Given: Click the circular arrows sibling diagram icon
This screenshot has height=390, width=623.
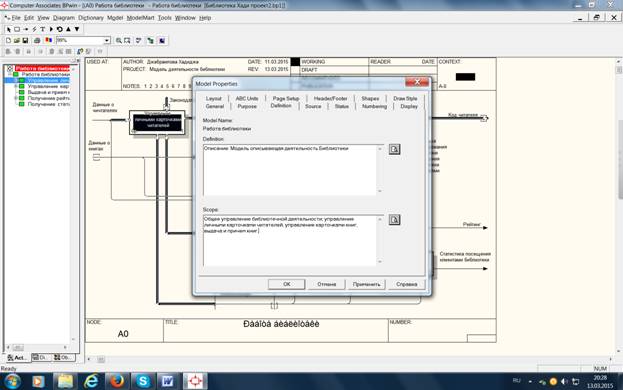Looking at the screenshot, I should (x=60, y=29).
